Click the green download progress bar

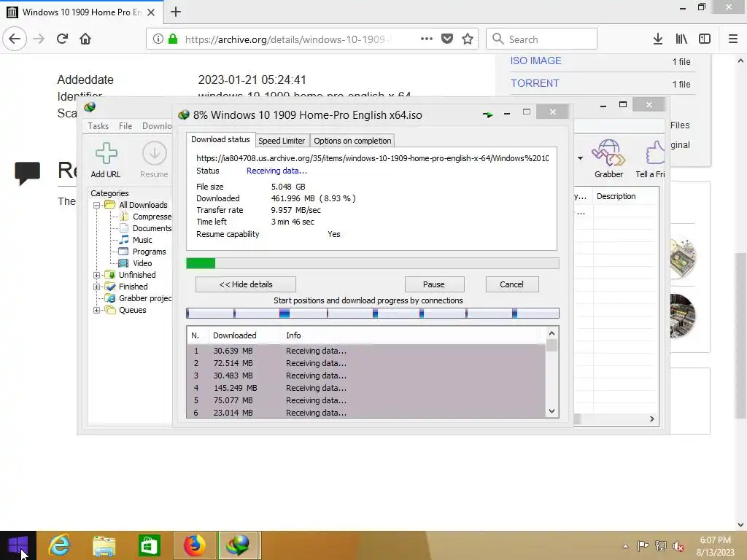[x=373, y=263]
